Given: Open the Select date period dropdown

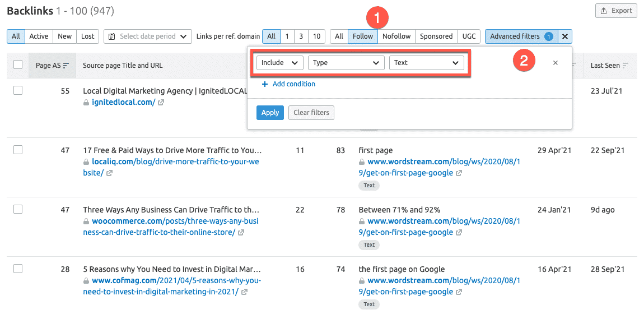Looking at the screenshot, I should coord(148,36).
